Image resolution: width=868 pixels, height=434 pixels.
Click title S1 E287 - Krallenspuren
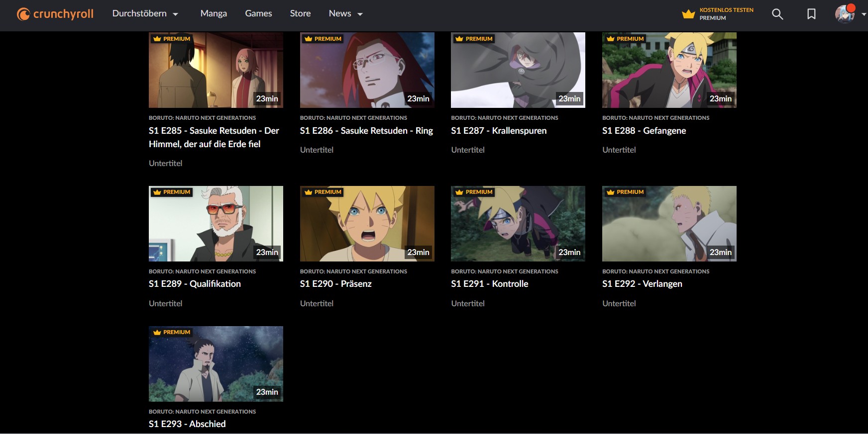tap(499, 131)
